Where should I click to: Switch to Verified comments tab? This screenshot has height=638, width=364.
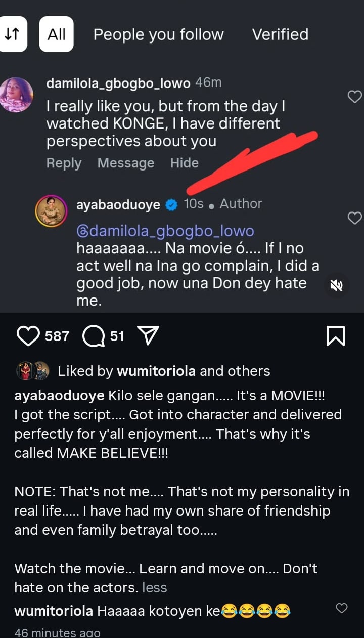(x=280, y=34)
